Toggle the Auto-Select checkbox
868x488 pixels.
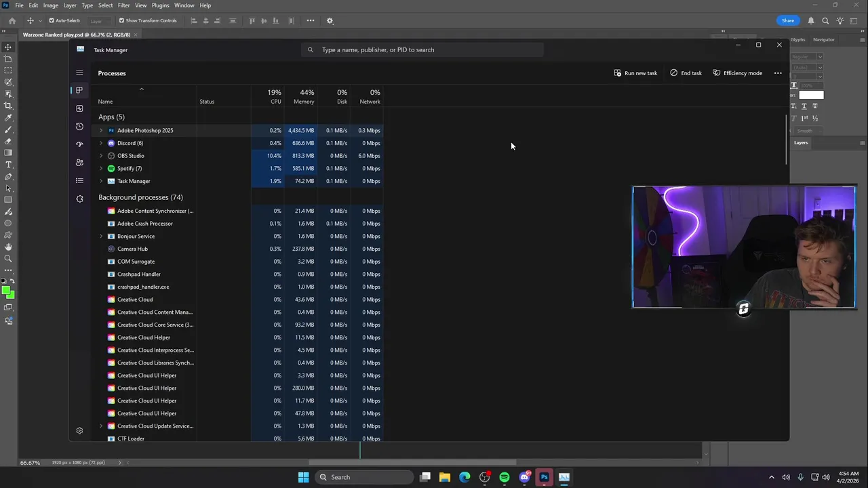[x=51, y=20]
